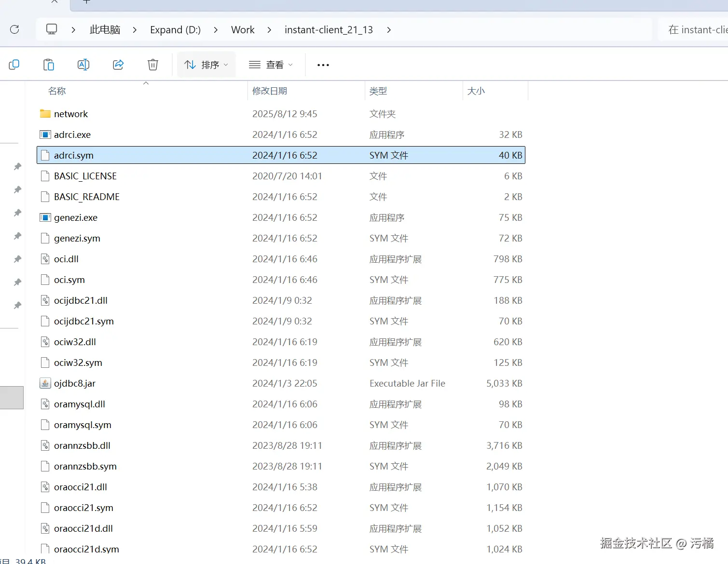Select BASIC_README file name
Viewport: 728px width, 564px height.
tap(87, 197)
